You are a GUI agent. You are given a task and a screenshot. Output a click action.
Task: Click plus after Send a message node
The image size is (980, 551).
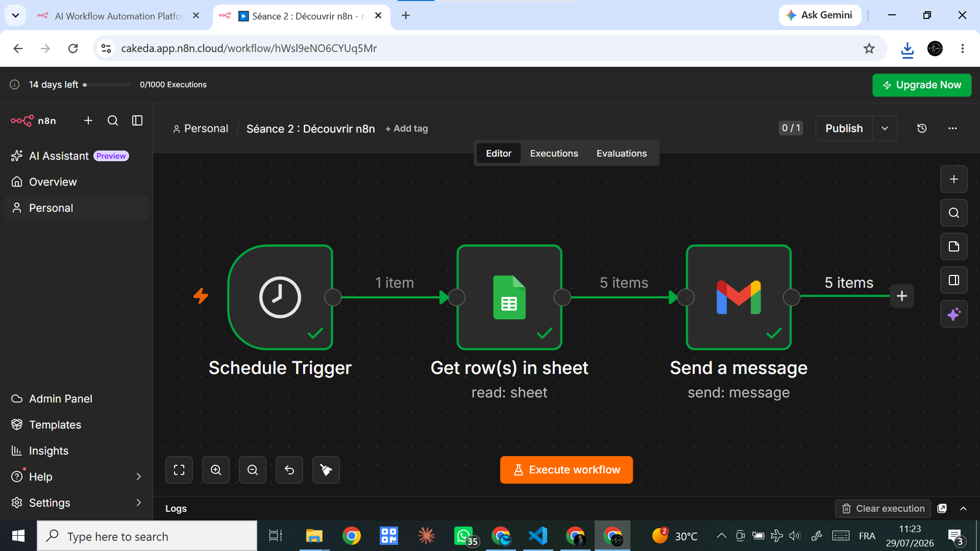tap(902, 296)
